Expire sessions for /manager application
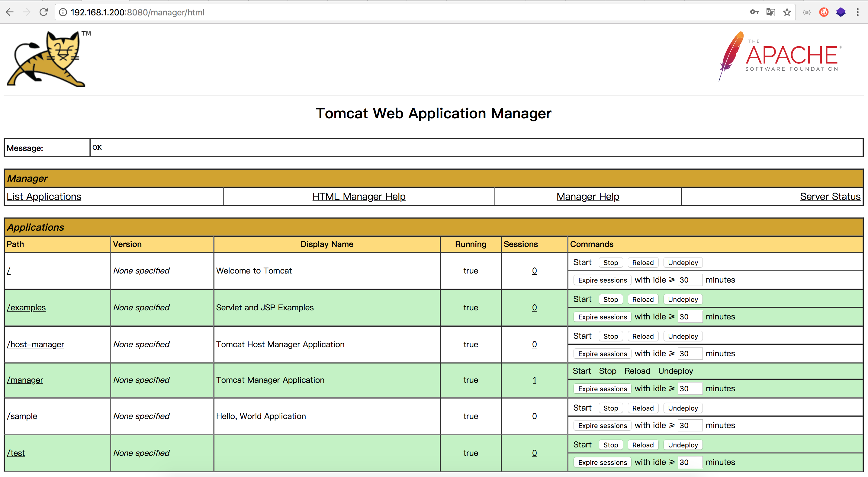The image size is (868, 477). tap(603, 389)
